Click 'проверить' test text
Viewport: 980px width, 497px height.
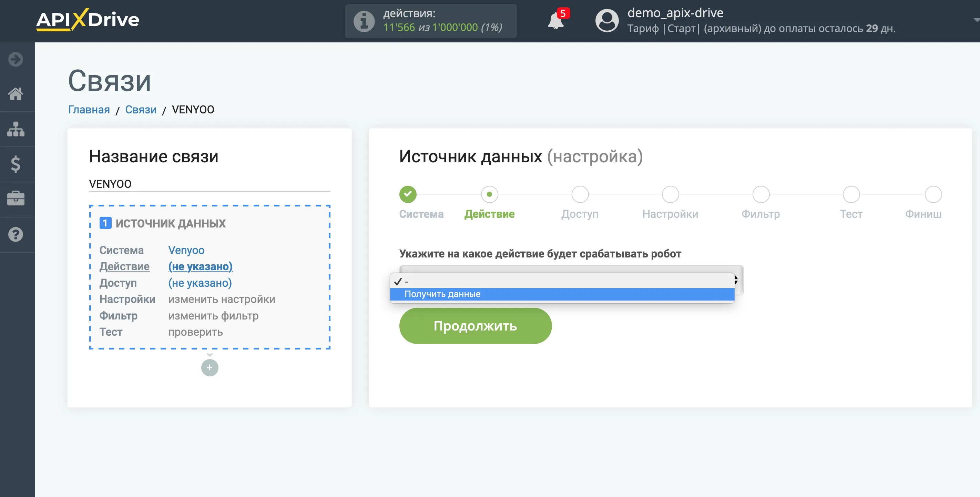tap(195, 332)
